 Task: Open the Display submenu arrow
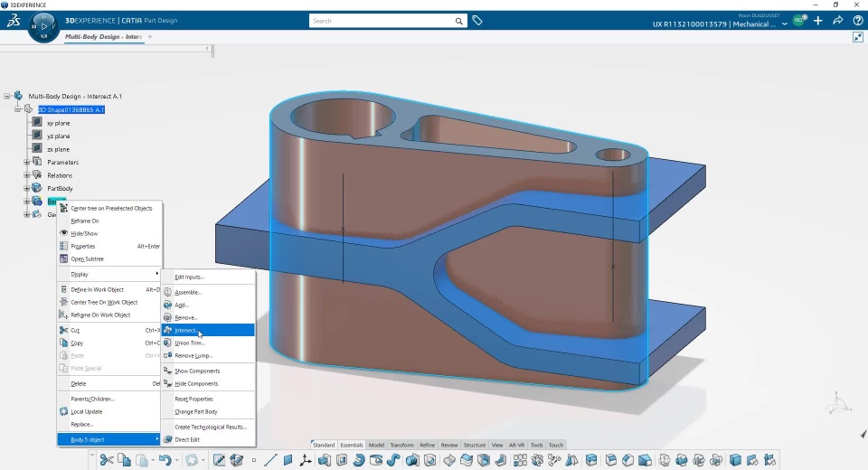[157, 274]
